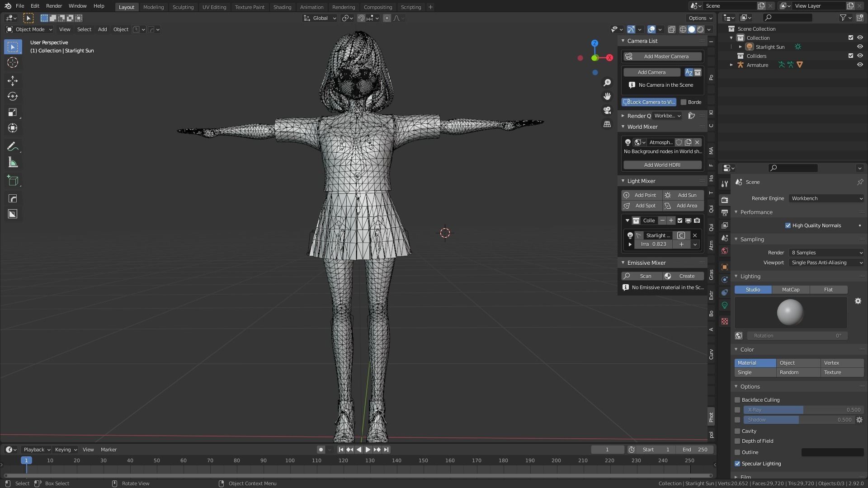This screenshot has height=488, width=868.
Task: Select MatCap lighting mode
Action: 790,290
